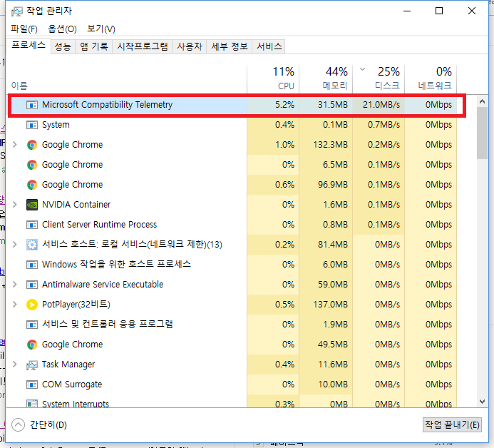This screenshot has width=494, height=448.
Task: Expand the Antimalware Service Executable group
Action: tap(14, 285)
